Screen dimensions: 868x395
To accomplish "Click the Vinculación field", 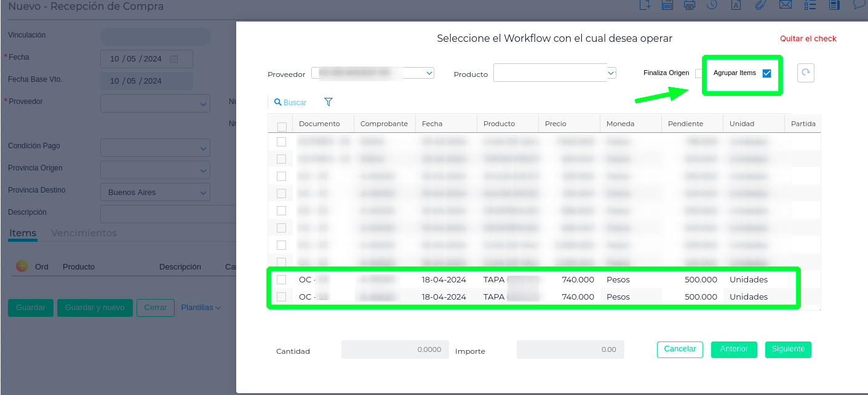I will 155,37.
